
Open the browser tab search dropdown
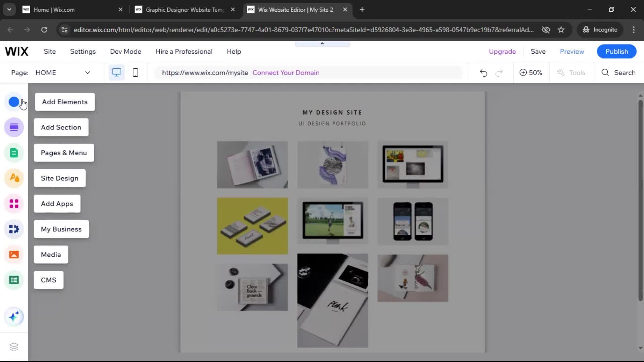[9, 9]
